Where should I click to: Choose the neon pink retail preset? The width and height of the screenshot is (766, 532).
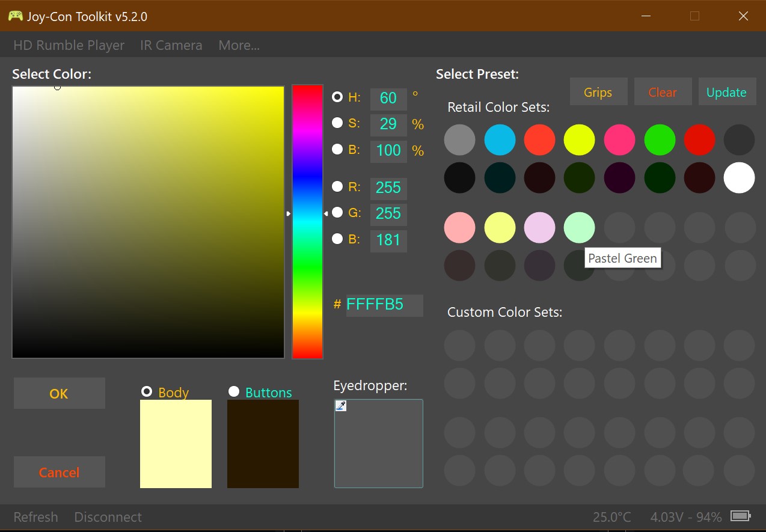click(x=619, y=139)
